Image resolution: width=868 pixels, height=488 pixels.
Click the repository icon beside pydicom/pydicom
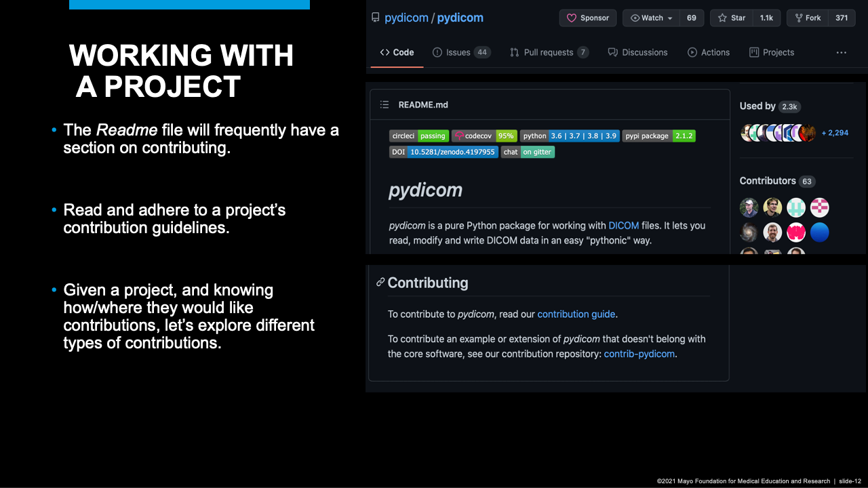tap(376, 18)
